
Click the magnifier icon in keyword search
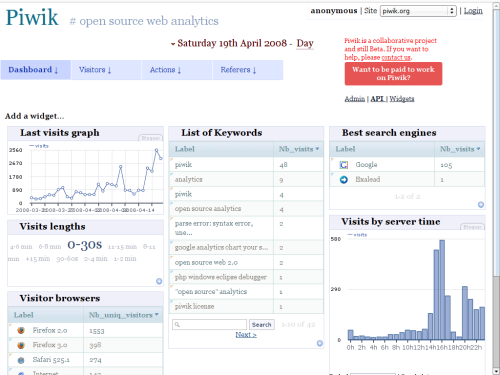point(177,324)
